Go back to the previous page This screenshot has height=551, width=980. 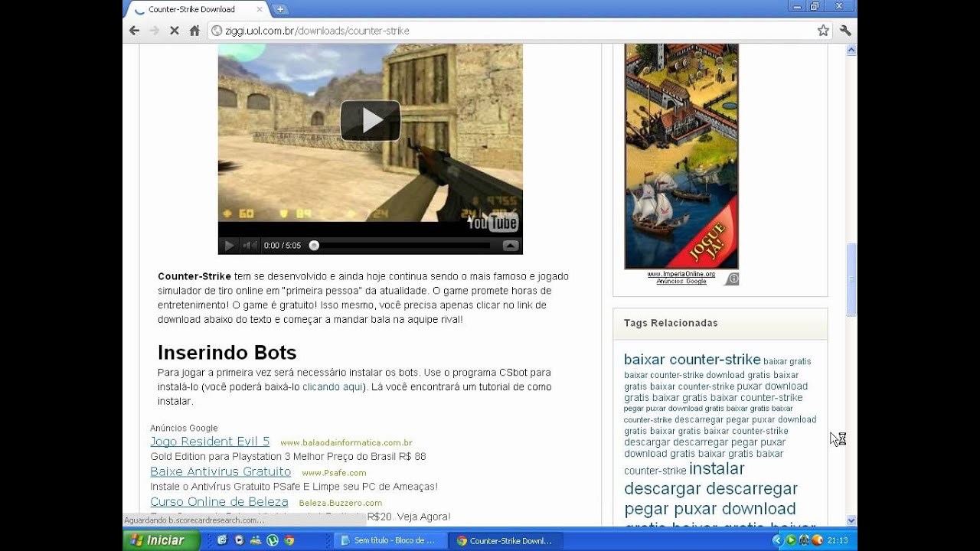[x=135, y=31]
